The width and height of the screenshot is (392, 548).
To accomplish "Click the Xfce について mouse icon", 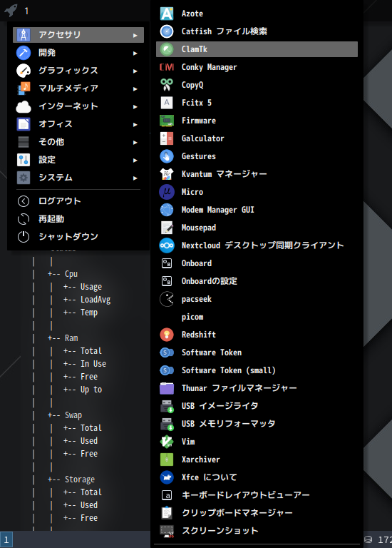I will pyautogui.click(x=167, y=477).
